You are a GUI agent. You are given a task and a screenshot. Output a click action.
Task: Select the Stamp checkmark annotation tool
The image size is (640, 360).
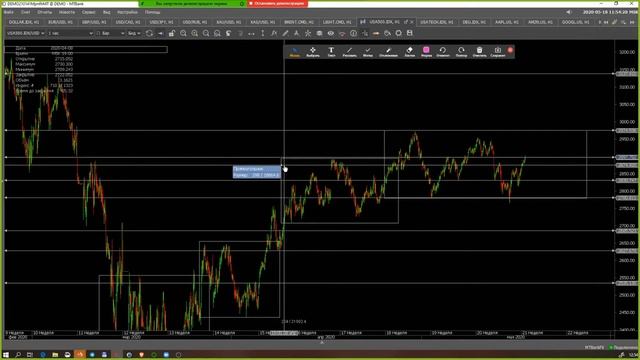[367, 52]
